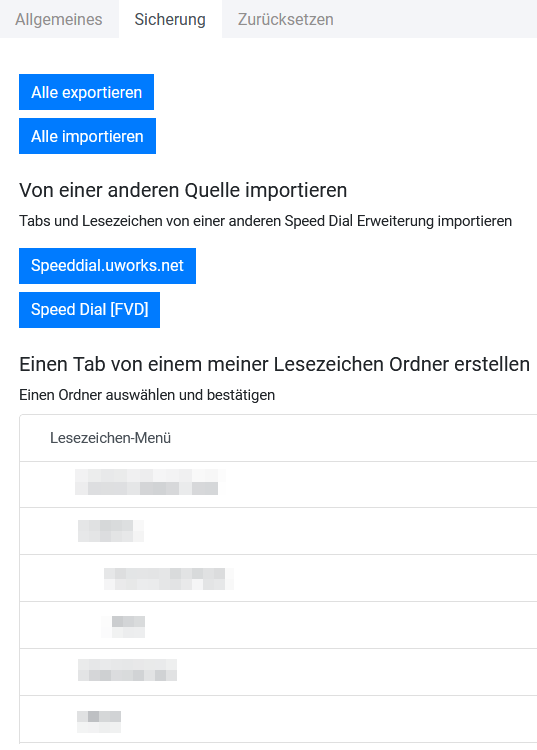Select the fifth blurred folder entry
Viewport: 537px width, 750px height.
tap(278, 672)
